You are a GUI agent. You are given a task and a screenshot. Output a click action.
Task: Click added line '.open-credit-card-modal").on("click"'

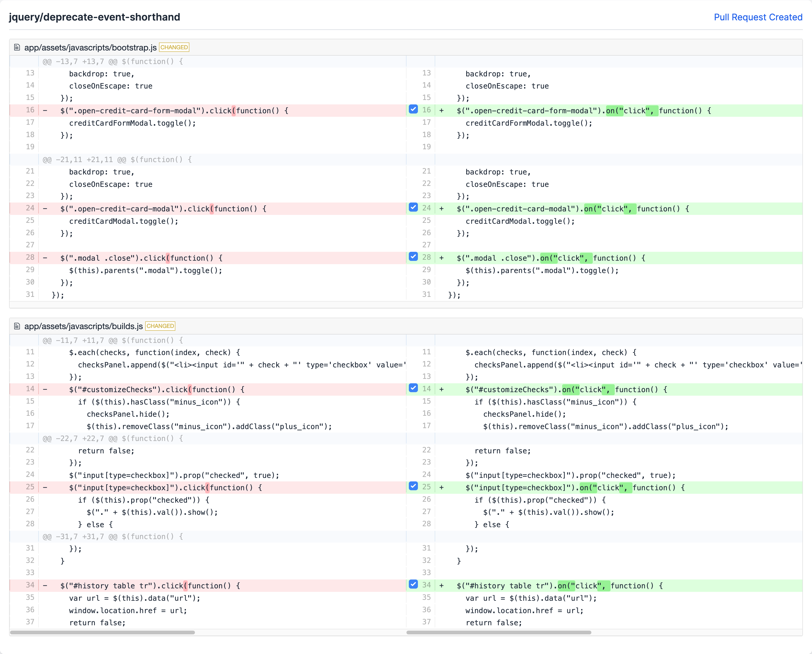click(x=573, y=209)
